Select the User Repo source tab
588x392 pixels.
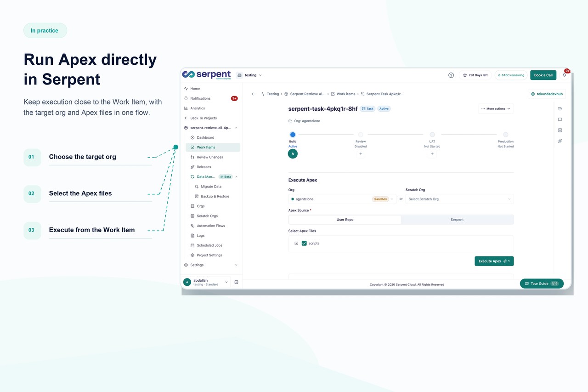tap(345, 220)
